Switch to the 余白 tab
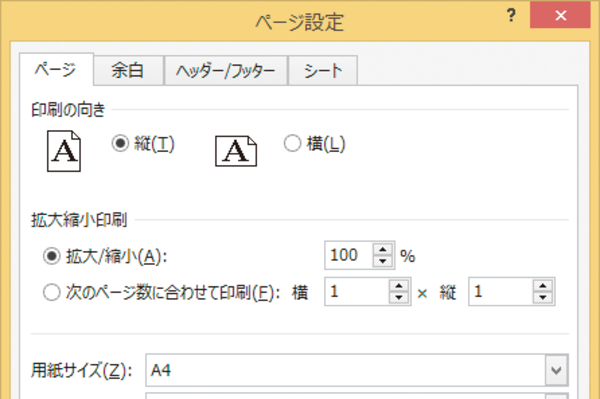Viewport: 600px width, 399px height. (128, 70)
